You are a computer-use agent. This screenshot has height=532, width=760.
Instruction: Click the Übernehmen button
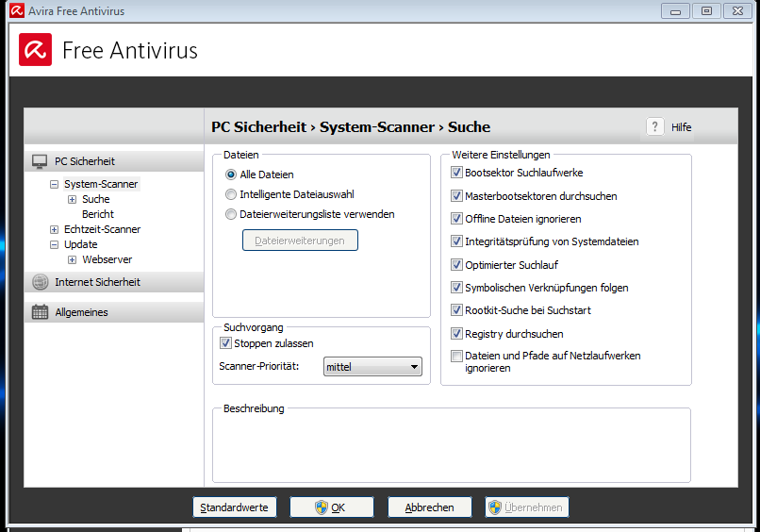tap(527, 507)
